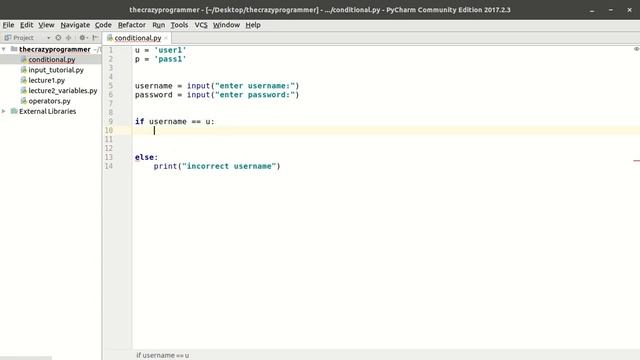Open the Code menu

(x=103, y=25)
